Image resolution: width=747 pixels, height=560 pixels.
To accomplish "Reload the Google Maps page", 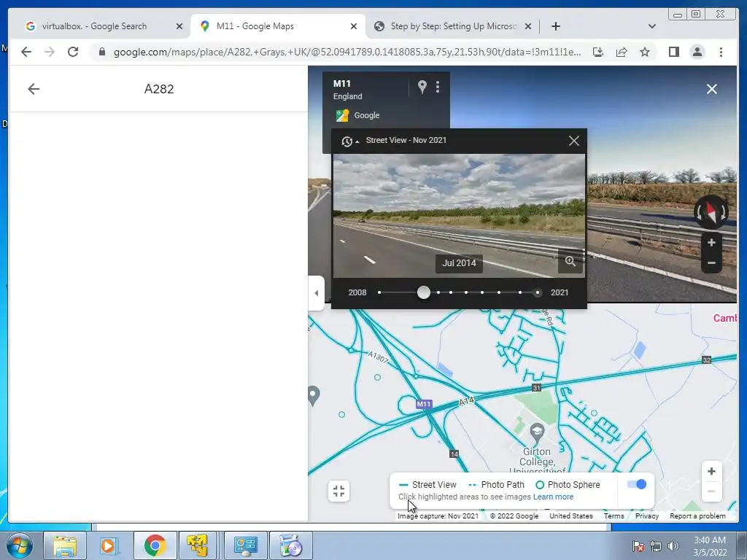I will pos(73,52).
